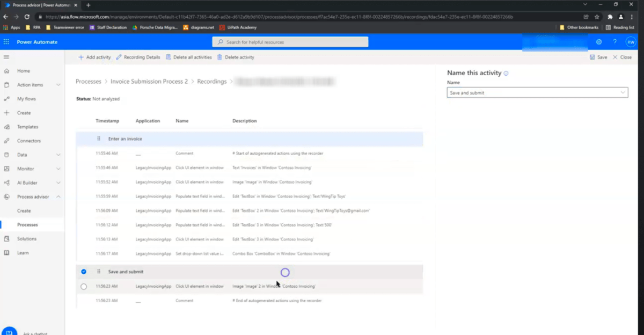Screen dimensions: 644x335
Task: Open Connectors from the sidebar
Action: click(29, 141)
